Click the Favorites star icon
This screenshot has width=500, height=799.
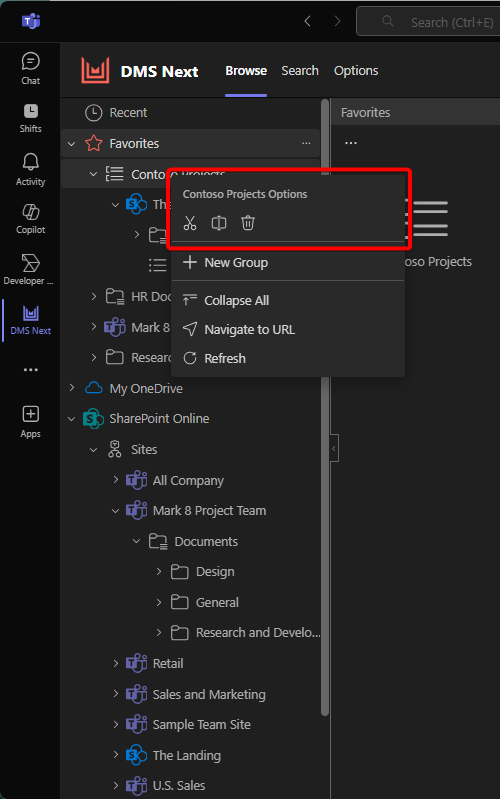click(93, 143)
